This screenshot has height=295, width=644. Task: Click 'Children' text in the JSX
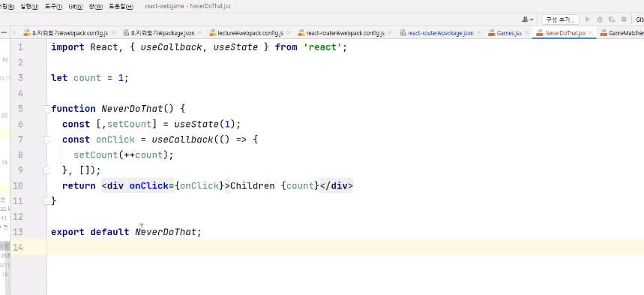[252, 186]
